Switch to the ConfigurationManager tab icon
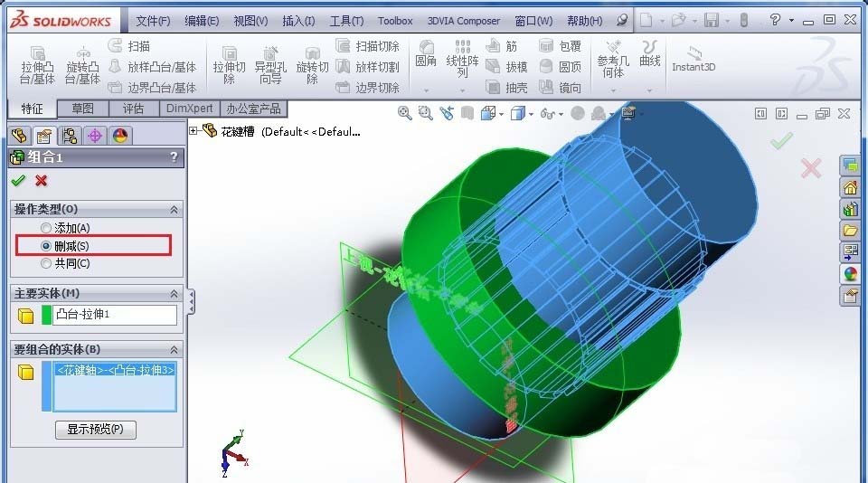Image resolution: width=868 pixels, height=483 pixels. (x=70, y=136)
